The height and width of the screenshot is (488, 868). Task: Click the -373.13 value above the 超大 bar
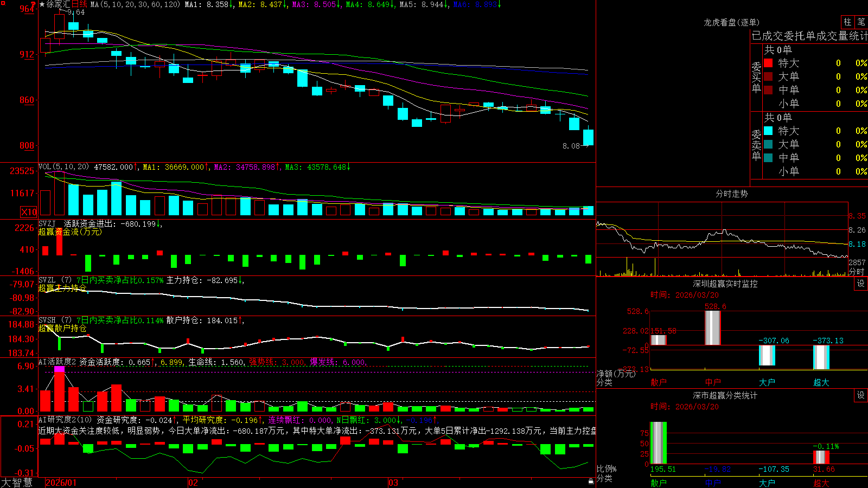point(828,341)
